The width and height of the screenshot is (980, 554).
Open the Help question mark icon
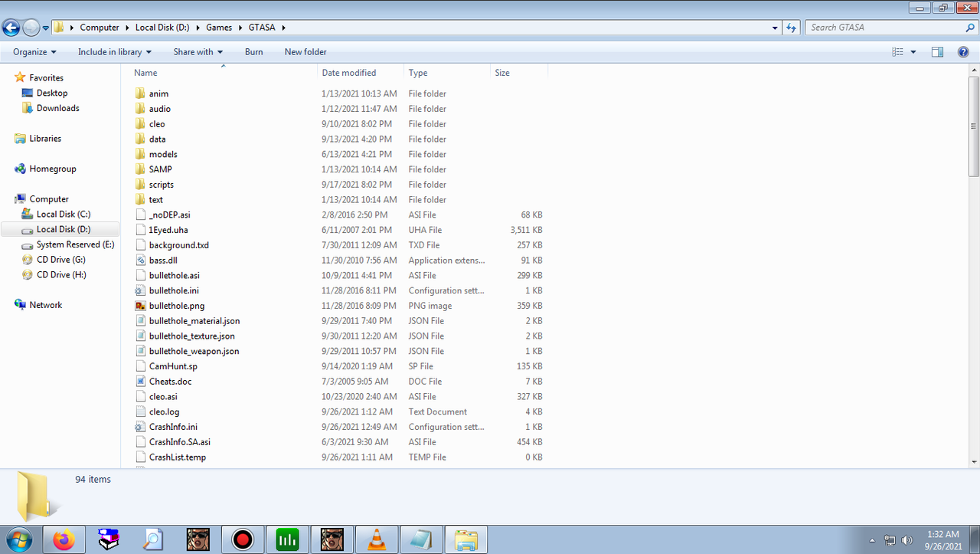pos(963,52)
